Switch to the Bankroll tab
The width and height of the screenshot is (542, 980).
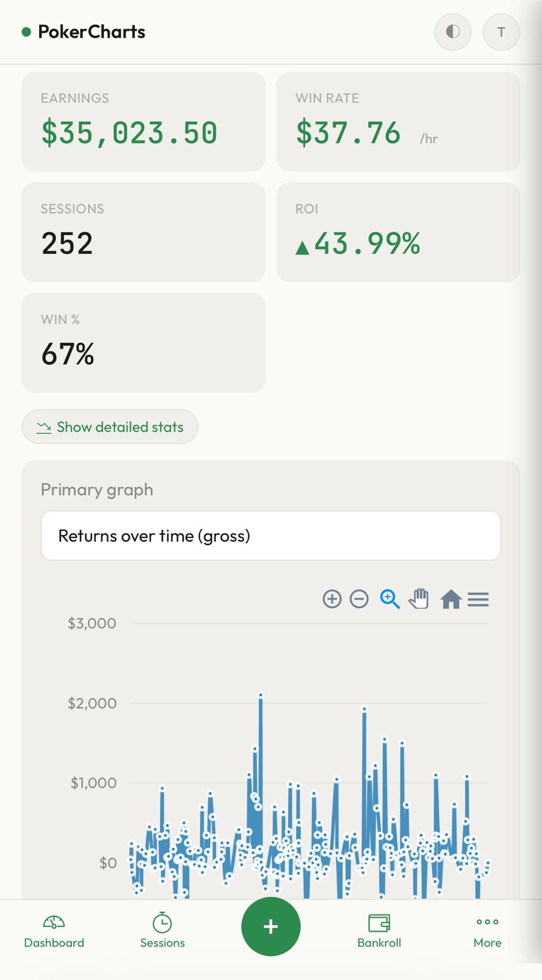[379, 928]
